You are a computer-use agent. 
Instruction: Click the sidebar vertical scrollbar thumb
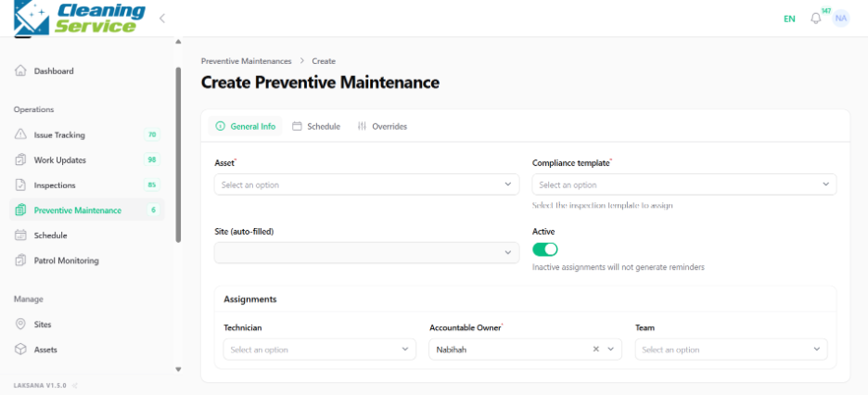(178, 155)
